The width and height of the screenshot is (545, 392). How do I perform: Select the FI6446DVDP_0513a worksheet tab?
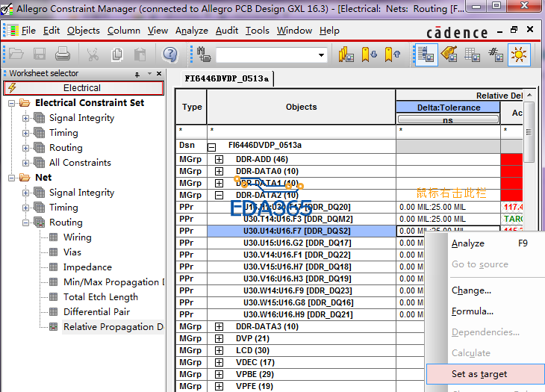pyautogui.click(x=227, y=78)
